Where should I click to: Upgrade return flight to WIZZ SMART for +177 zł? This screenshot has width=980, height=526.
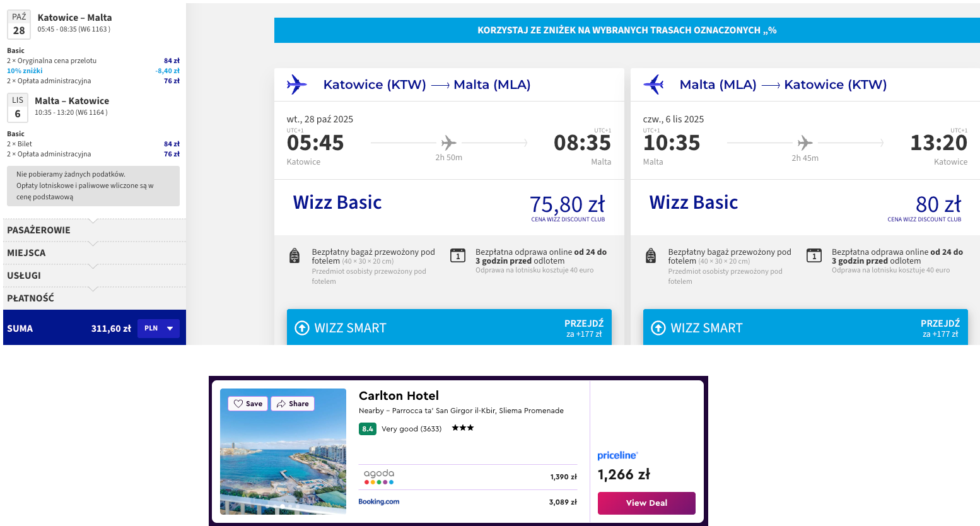(805, 327)
